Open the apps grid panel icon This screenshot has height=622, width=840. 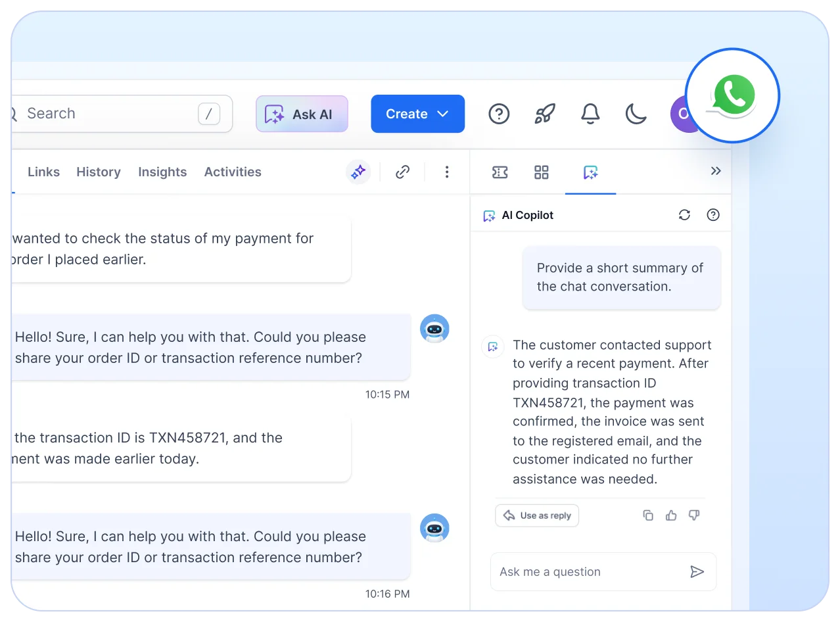point(541,172)
